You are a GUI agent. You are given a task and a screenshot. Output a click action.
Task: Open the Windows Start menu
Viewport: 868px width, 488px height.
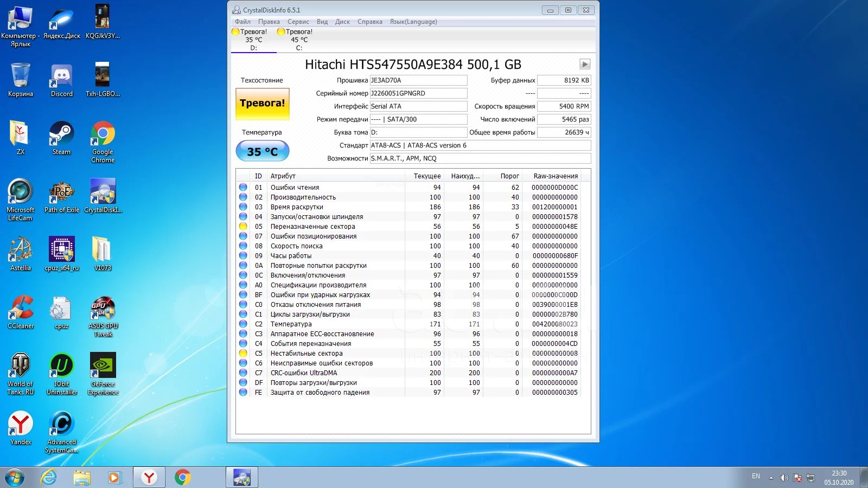(x=15, y=478)
